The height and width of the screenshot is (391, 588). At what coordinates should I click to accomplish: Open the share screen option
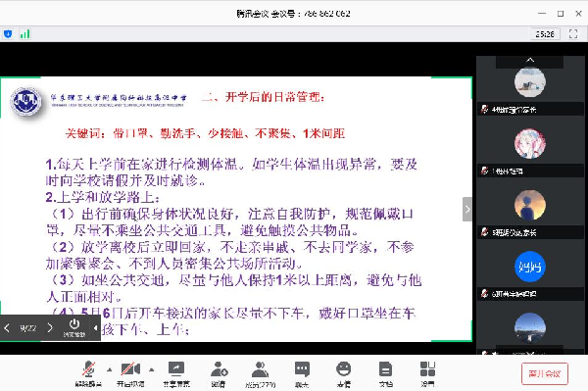[176, 373]
